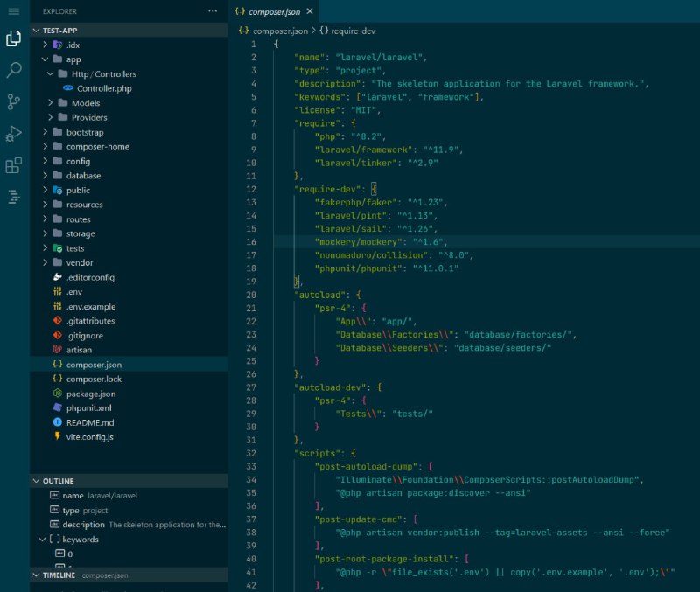Select outline item 0 under keywords
700x592 pixels.
(129, 554)
